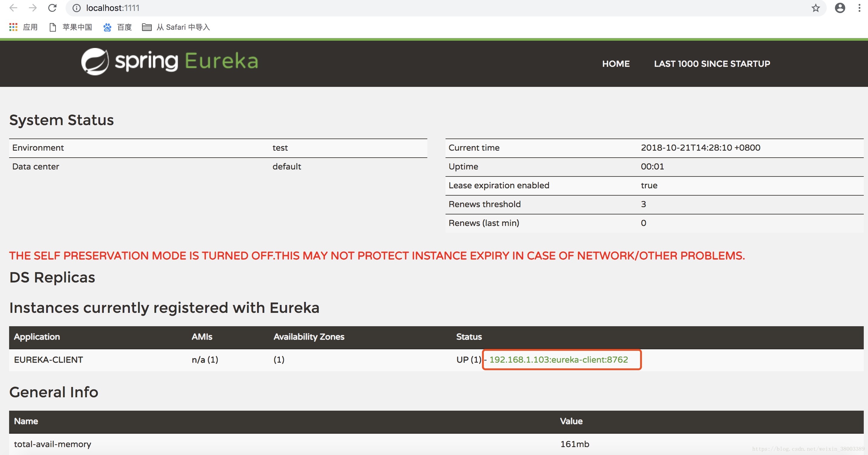Open the Chrome three-dot menu
Screen dimensions: 868x455
(x=859, y=8)
